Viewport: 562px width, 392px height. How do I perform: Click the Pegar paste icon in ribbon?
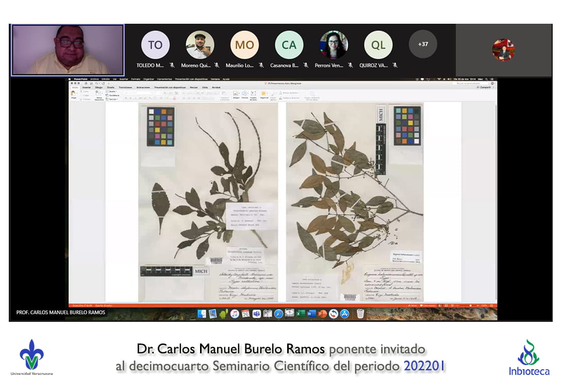[x=74, y=93]
